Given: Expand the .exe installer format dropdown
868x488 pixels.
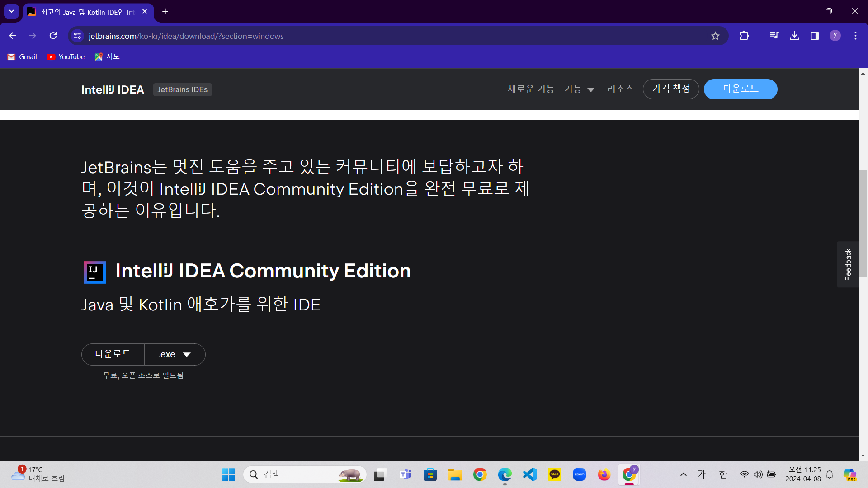Looking at the screenshot, I should tap(175, 355).
